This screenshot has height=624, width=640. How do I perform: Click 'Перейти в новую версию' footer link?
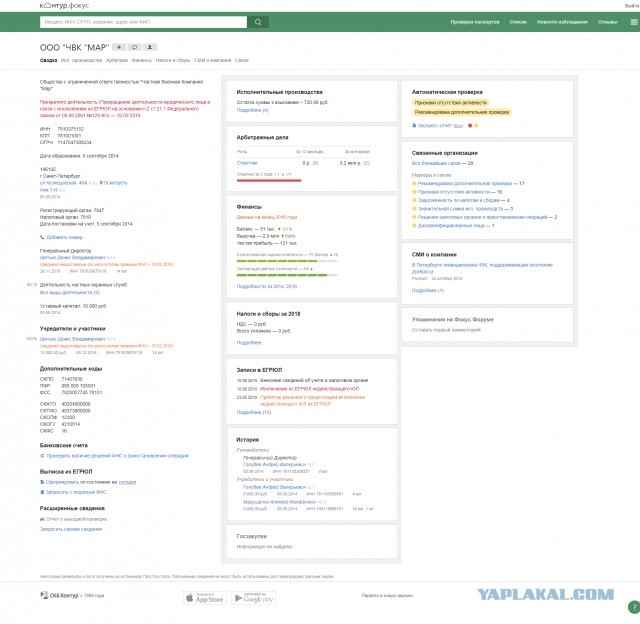(x=387, y=596)
